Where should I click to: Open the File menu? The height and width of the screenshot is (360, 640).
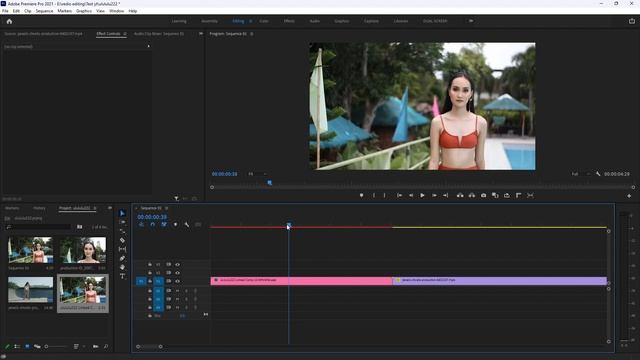pos(5,11)
